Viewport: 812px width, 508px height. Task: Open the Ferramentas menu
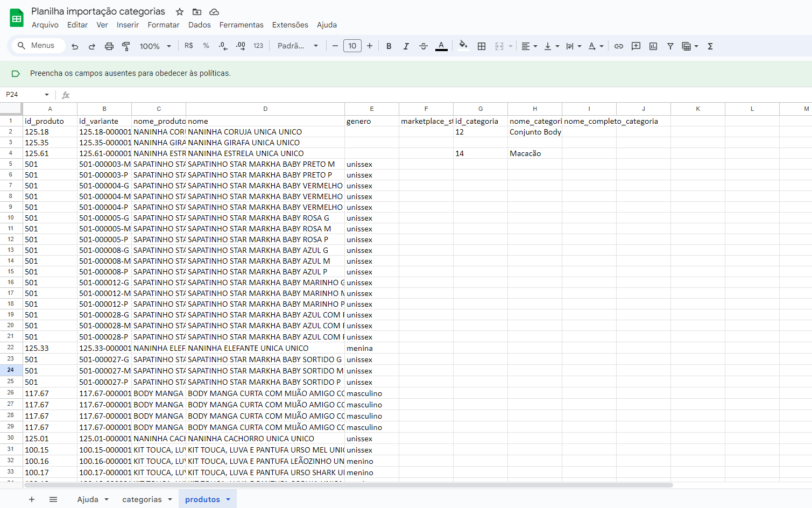[x=242, y=25]
